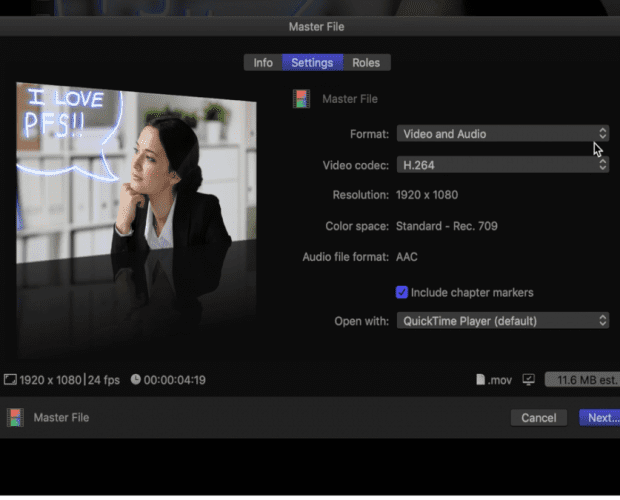The width and height of the screenshot is (620, 500).
Task: Open the Open with QuickTime Player dropdown
Action: (x=503, y=321)
